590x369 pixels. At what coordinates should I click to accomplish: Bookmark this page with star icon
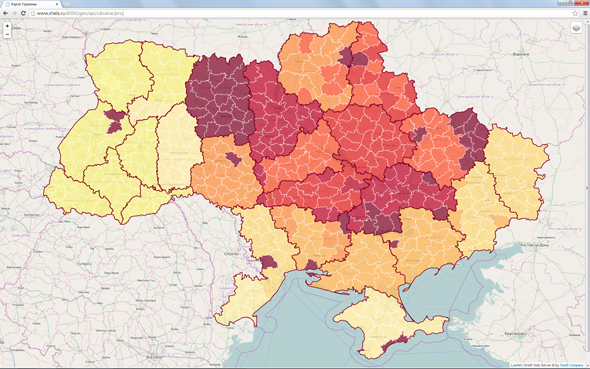click(575, 13)
